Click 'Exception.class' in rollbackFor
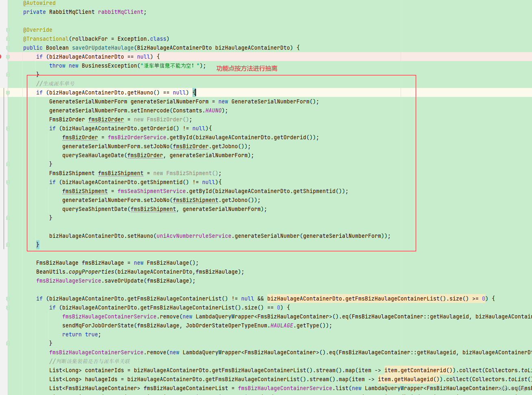The width and height of the screenshot is (532, 395). tap(142, 39)
